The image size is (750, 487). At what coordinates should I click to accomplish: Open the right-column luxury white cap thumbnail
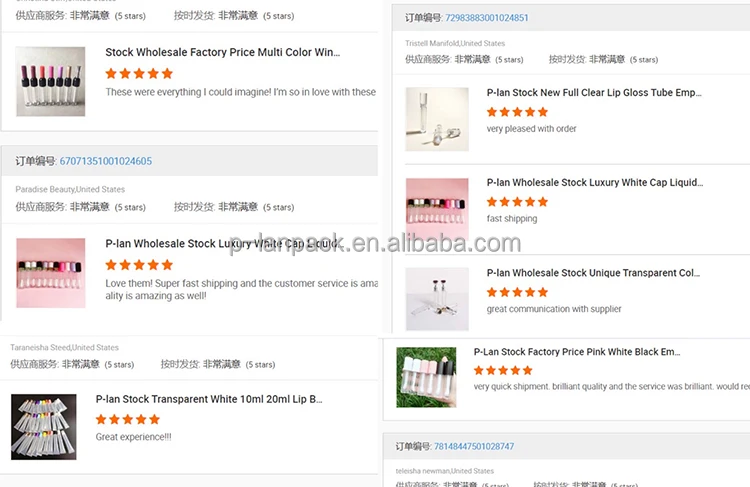437,210
